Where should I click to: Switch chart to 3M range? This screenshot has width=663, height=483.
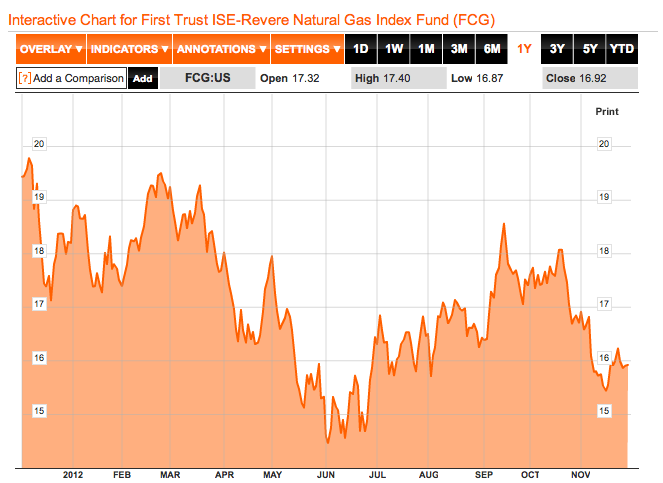tap(459, 49)
